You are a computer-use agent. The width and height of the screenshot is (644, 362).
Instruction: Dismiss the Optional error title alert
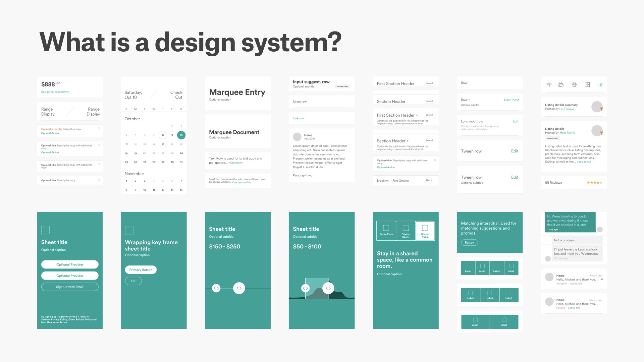(x=99, y=128)
